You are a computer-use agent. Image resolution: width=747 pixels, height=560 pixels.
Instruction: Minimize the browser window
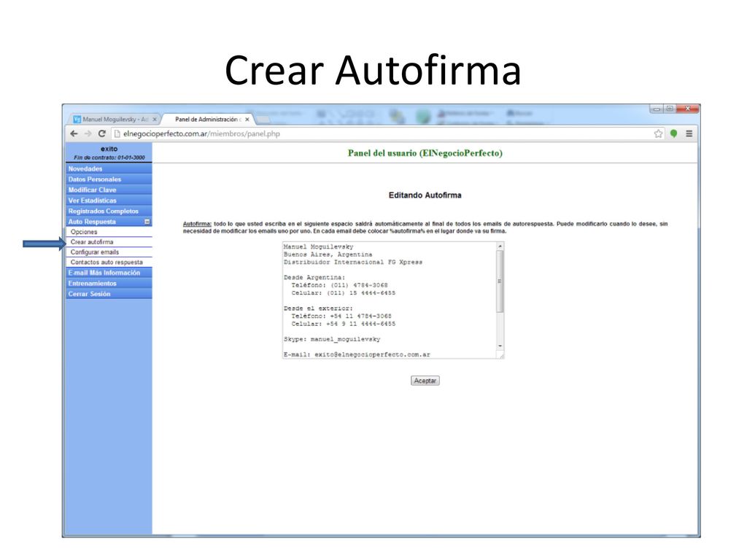coord(657,109)
